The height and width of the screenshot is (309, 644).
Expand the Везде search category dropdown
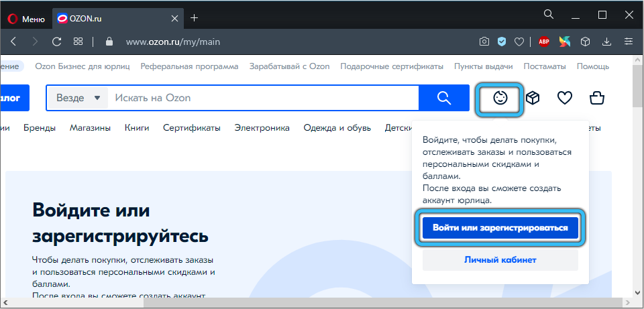tap(78, 98)
